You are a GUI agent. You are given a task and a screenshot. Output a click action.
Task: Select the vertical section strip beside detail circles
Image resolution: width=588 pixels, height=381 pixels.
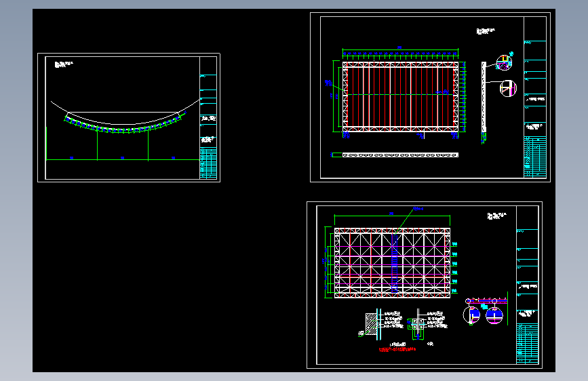point(484,98)
